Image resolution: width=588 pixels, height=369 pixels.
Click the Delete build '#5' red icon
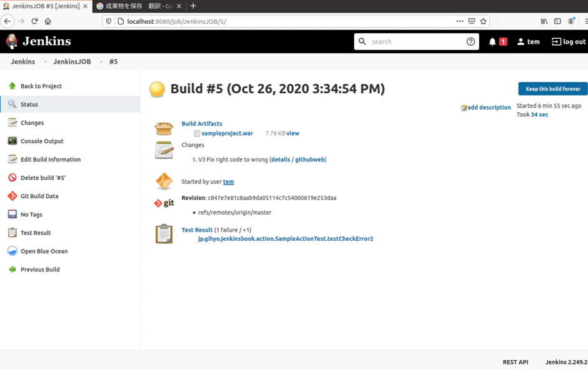coord(12,178)
